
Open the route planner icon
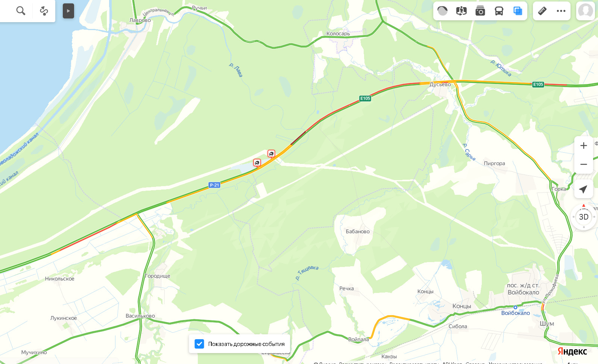(44, 11)
